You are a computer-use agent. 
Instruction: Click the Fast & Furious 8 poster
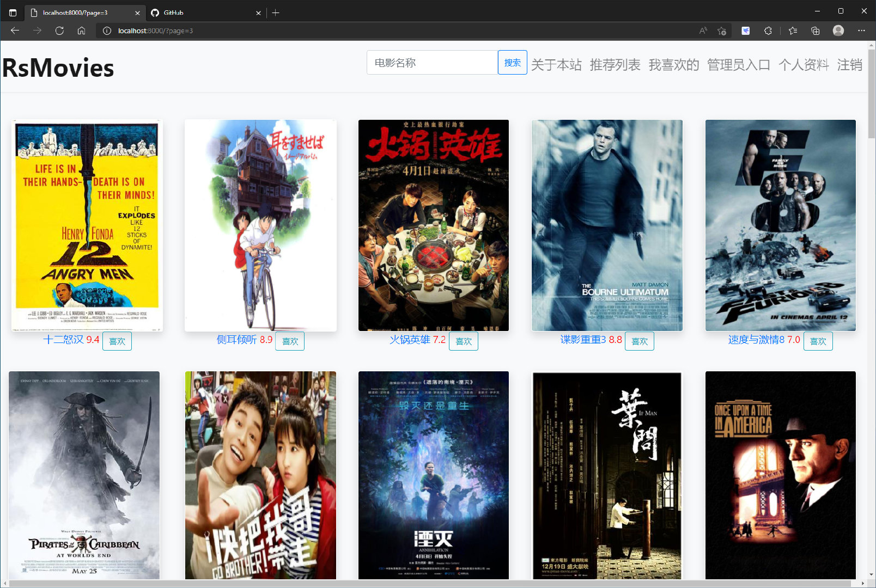pos(781,225)
